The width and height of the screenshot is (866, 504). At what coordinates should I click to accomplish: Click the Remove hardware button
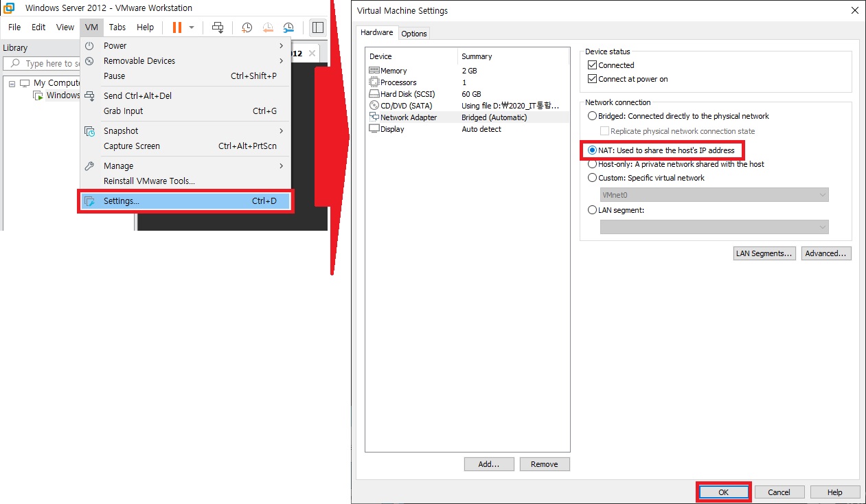point(545,464)
